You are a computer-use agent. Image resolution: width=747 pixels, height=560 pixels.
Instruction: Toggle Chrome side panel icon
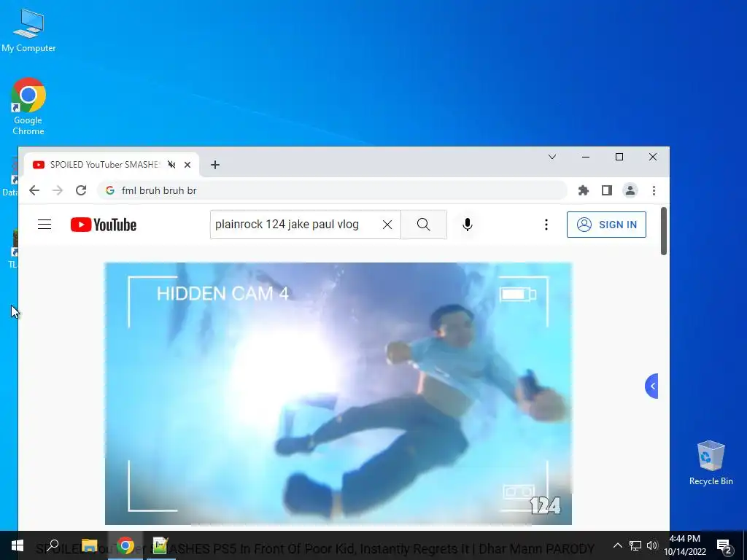tap(606, 190)
